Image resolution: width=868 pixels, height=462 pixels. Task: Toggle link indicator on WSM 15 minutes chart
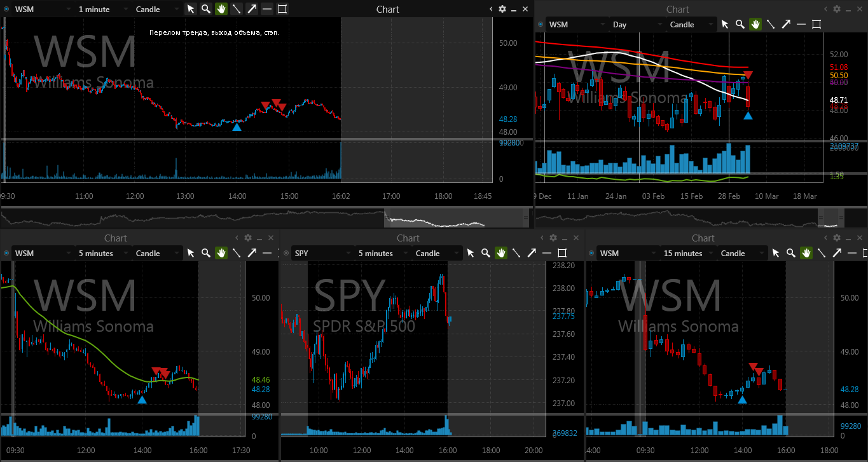click(x=591, y=254)
